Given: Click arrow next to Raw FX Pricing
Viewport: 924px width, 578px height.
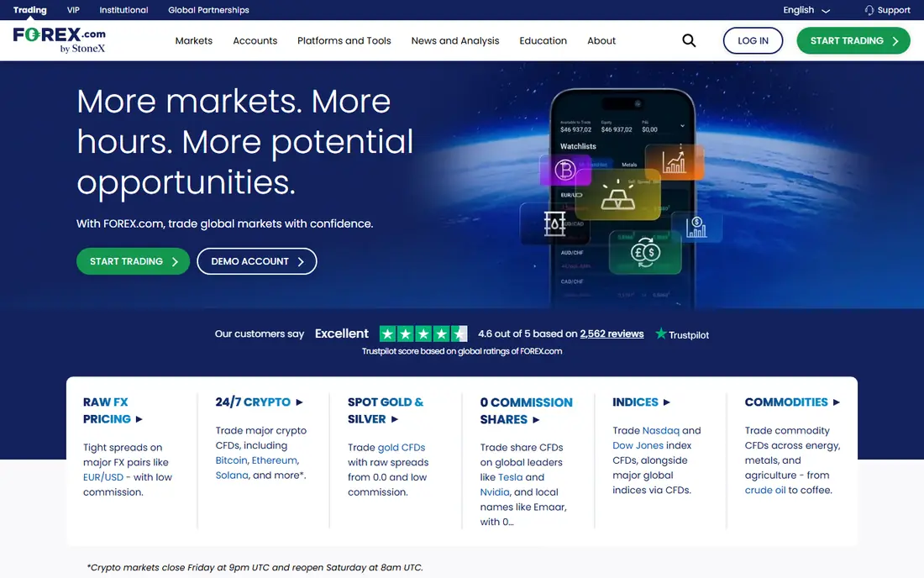Looking at the screenshot, I should pyautogui.click(x=139, y=419).
